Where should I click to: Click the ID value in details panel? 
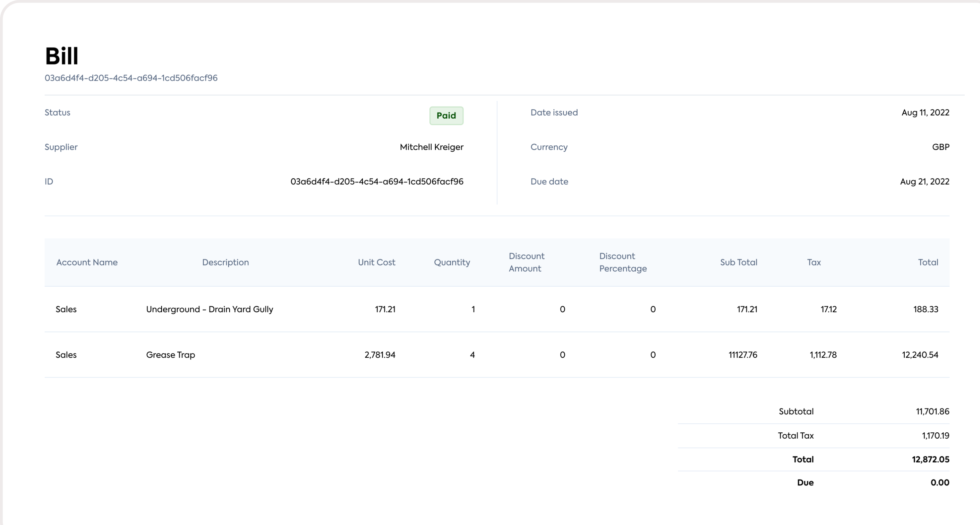tap(377, 181)
